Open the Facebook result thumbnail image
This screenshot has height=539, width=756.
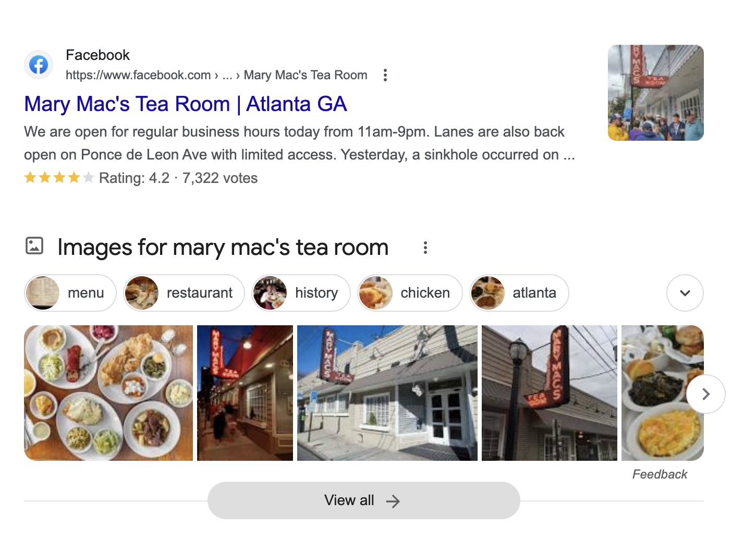click(x=656, y=93)
